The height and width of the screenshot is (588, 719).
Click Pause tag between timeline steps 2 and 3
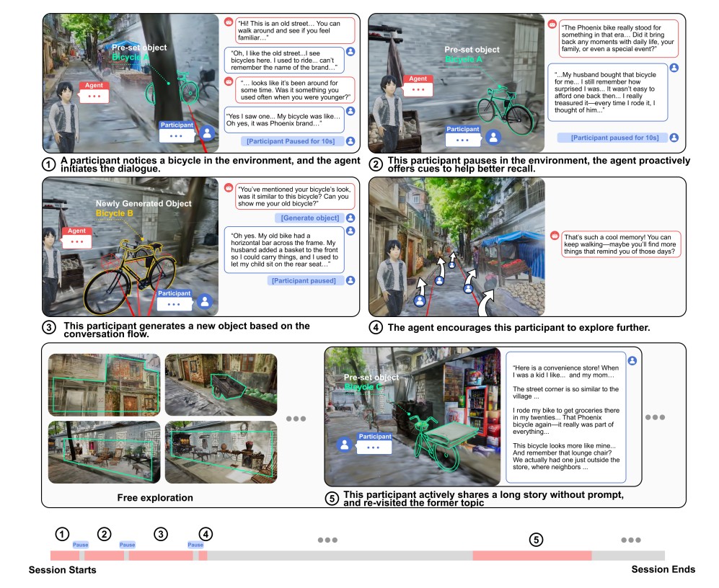pos(127,545)
